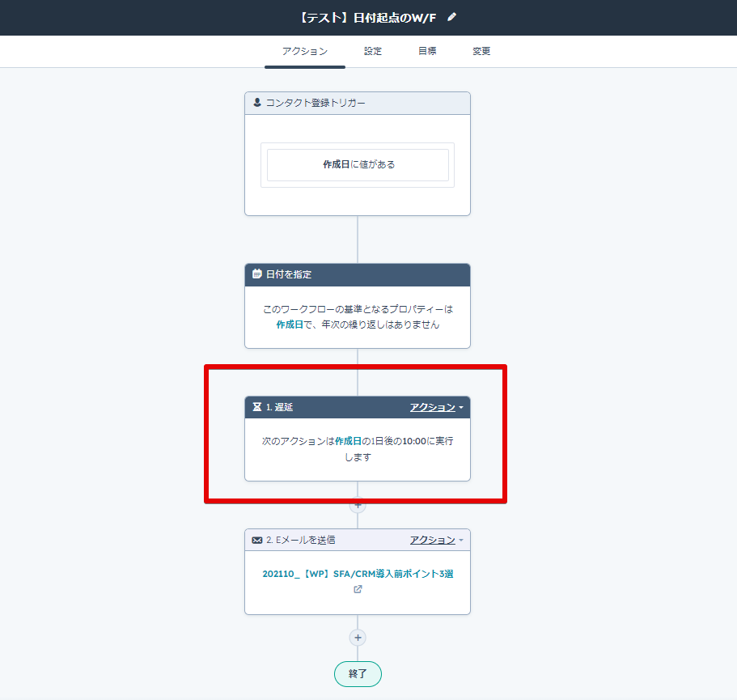Viewport: 737px width, 700px height.
Task: Click the calendar icon in 日付を指定 header
Action: tap(257, 274)
